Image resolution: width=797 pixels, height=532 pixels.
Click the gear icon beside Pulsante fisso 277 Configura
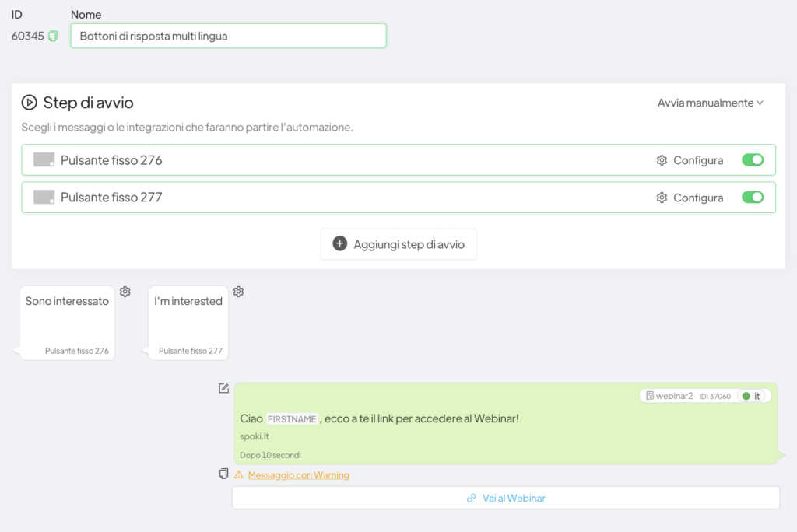coord(662,198)
